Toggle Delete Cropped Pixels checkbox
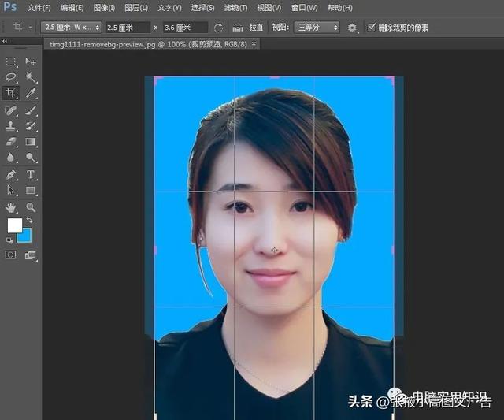This screenshot has width=504, height=420. (x=371, y=28)
